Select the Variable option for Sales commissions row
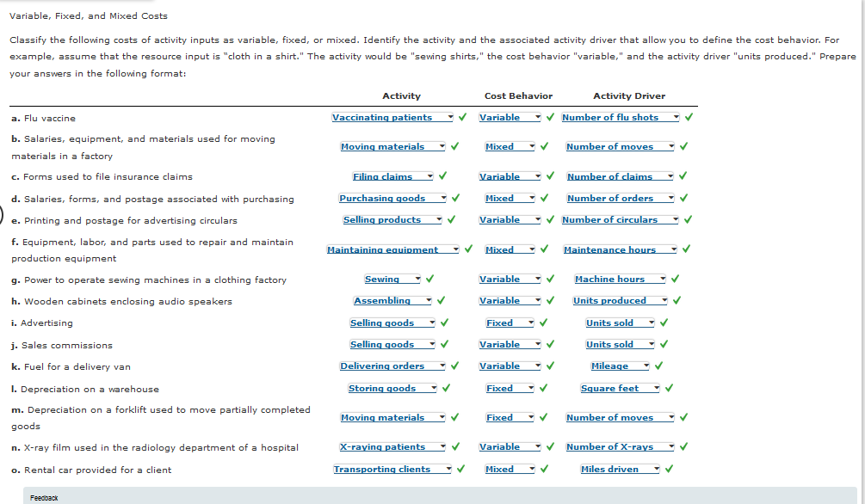The width and height of the screenshot is (865, 504). pos(510,344)
